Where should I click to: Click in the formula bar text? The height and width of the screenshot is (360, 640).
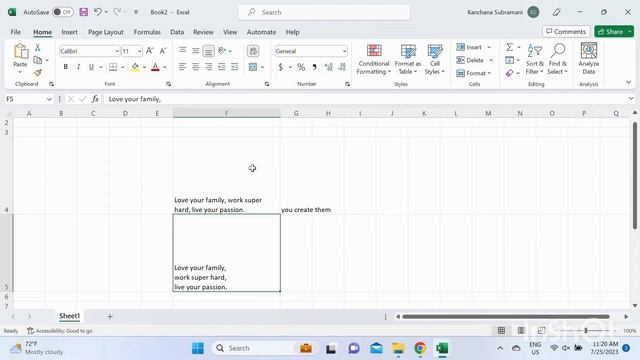tap(135, 99)
